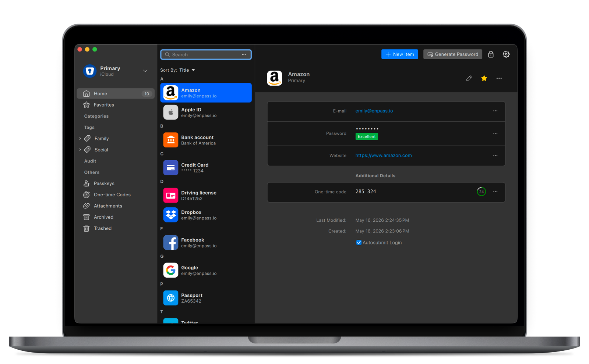Select the Facebook entry title
Image resolution: width=589 pixels, height=364 pixels.
click(x=193, y=240)
